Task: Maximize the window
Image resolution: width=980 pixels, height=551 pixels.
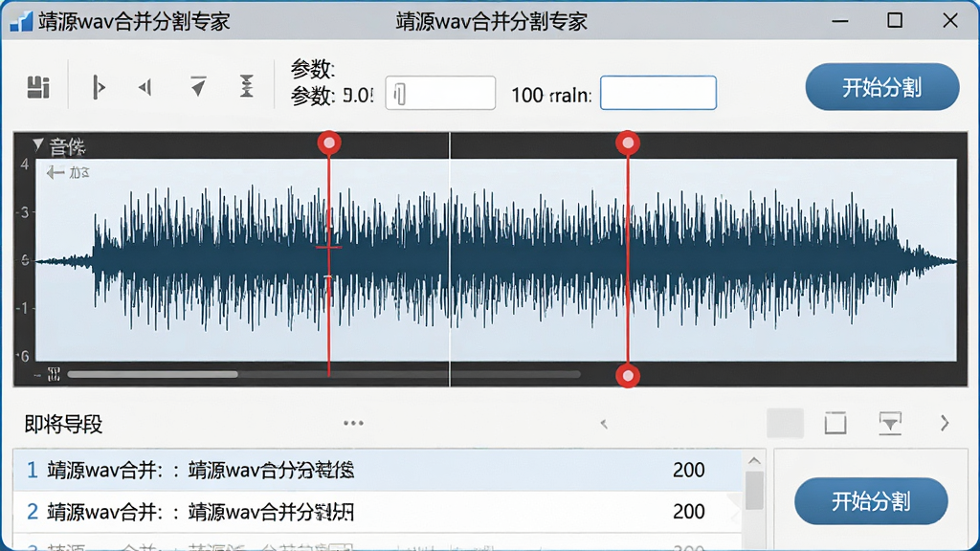Action: 895,21
